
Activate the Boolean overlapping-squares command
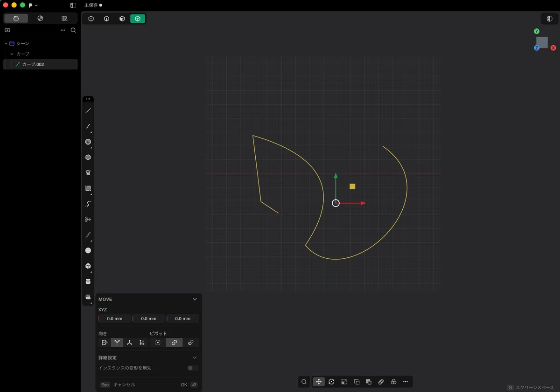369,382
